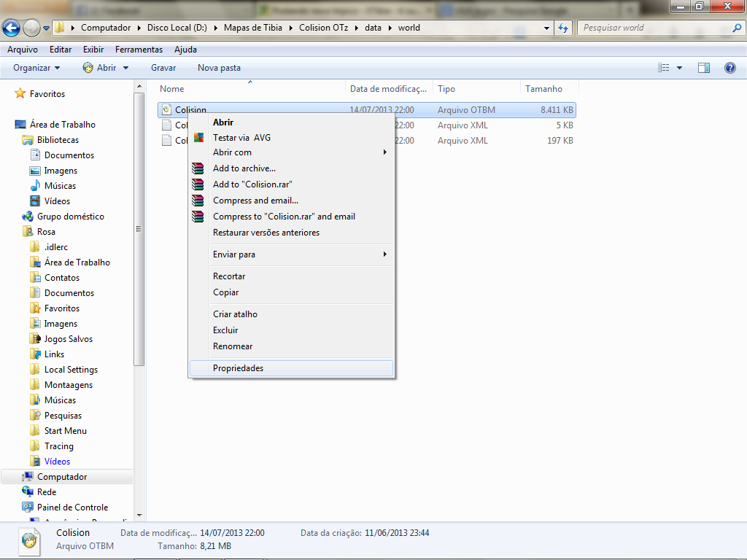Click the Painel de Controle icon
The height and width of the screenshot is (560, 747).
(x=28, y=507)
